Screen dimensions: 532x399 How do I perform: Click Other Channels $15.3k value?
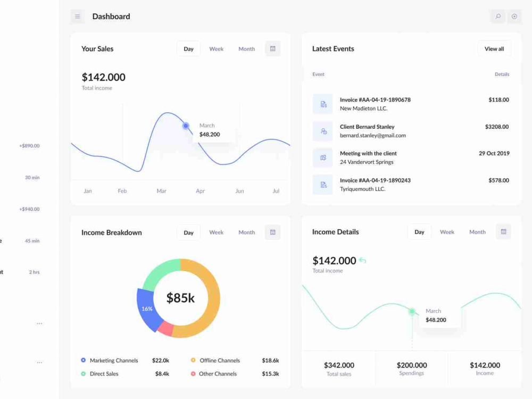pos(270,373)
